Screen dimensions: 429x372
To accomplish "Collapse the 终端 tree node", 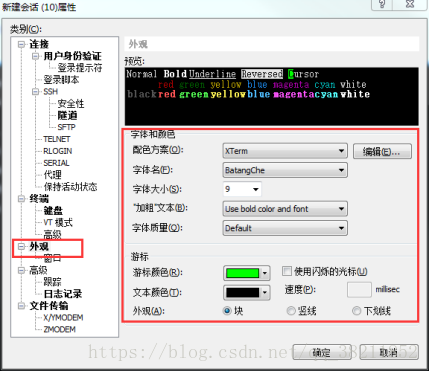I will pos(22,199).
